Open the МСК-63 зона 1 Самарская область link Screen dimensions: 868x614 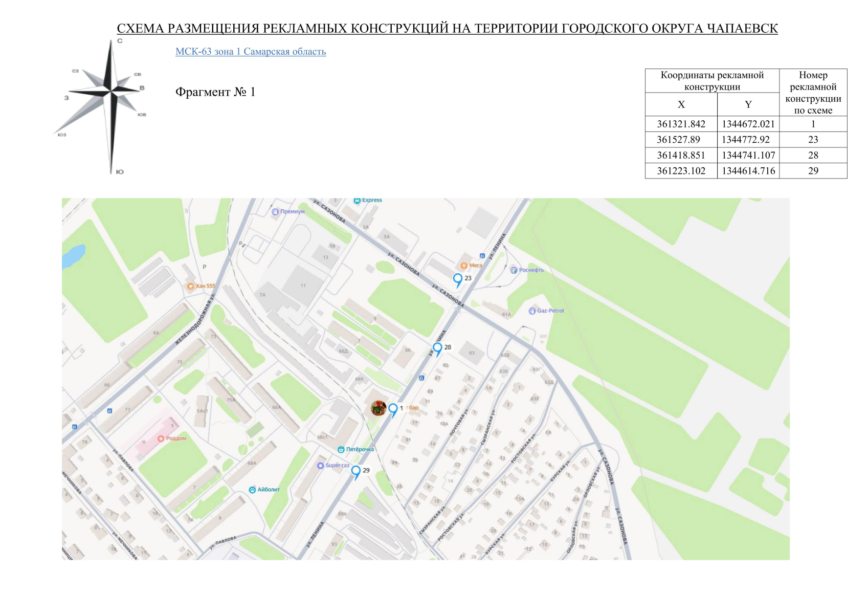[x=251, y=51]
